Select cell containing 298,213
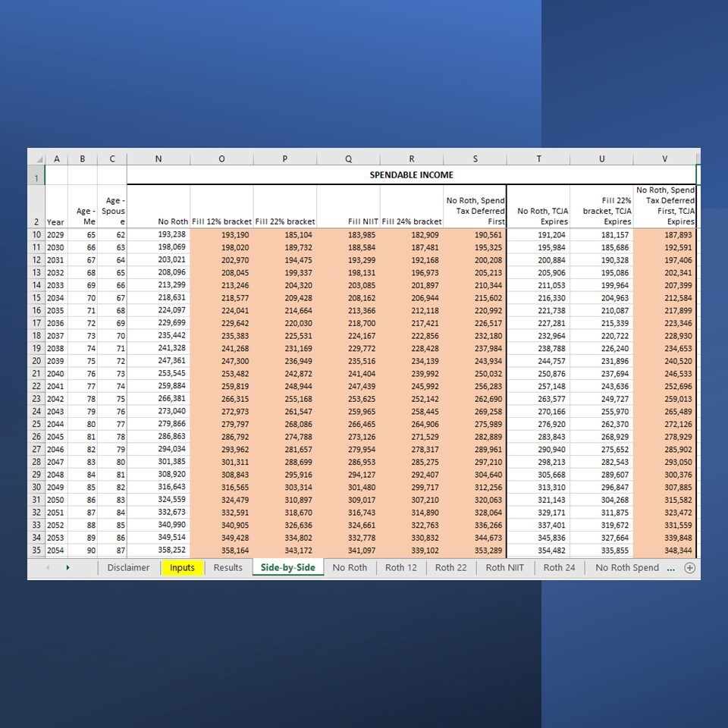 point(538,462)
